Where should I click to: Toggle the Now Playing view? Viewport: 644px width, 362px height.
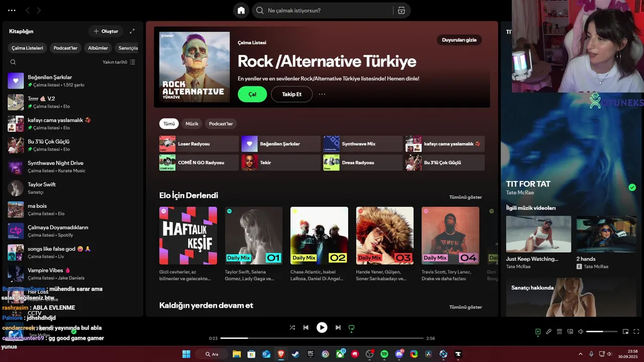(538, 332)
